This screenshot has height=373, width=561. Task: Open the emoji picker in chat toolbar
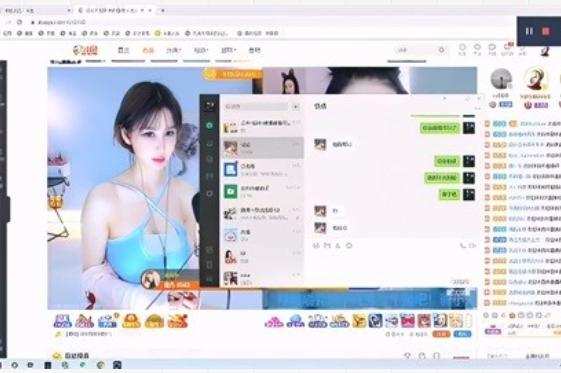316,245
